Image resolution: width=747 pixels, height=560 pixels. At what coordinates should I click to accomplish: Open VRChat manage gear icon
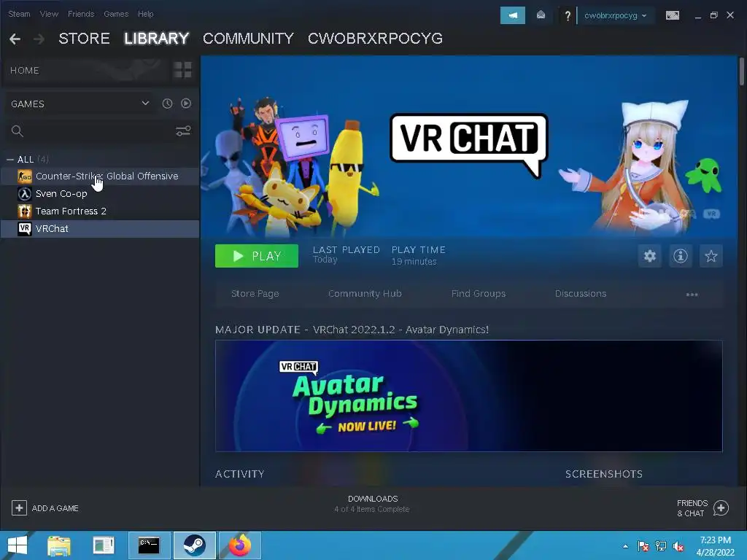[650, 256]
